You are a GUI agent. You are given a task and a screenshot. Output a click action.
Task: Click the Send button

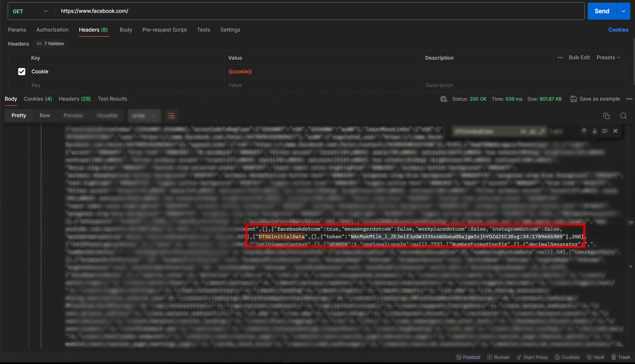pos(602,11)
